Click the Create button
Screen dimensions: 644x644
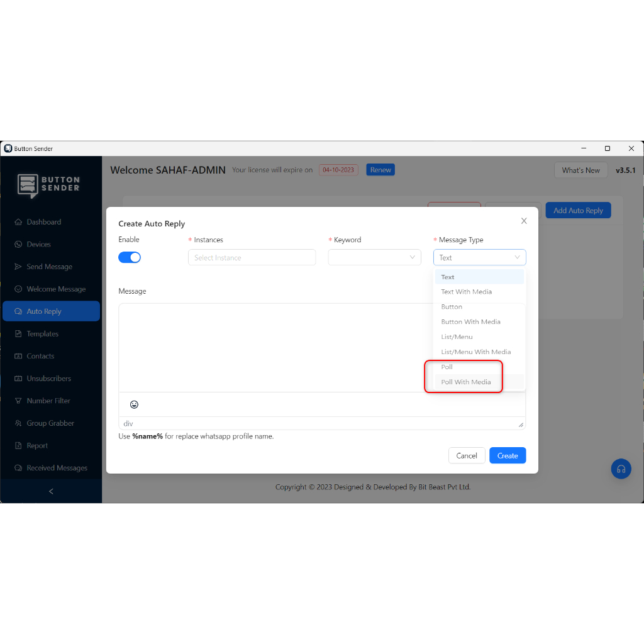pyautogui.click(x=507, y=456)
